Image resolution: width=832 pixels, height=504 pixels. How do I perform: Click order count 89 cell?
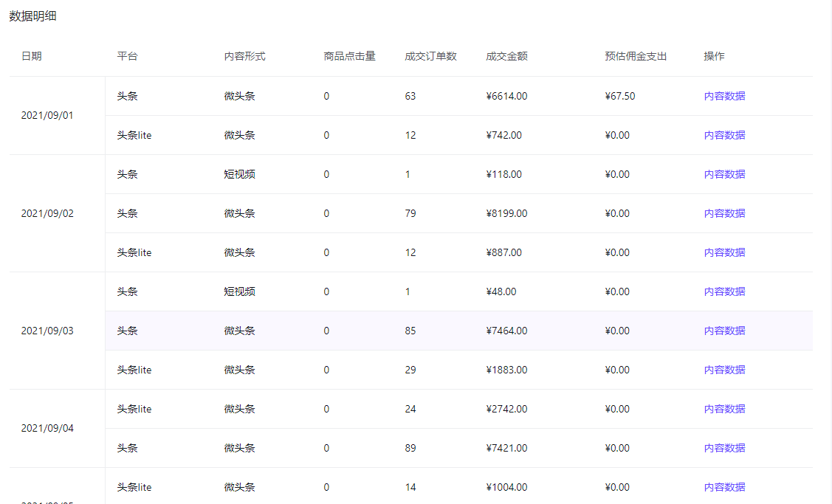(x=410, y=449)
